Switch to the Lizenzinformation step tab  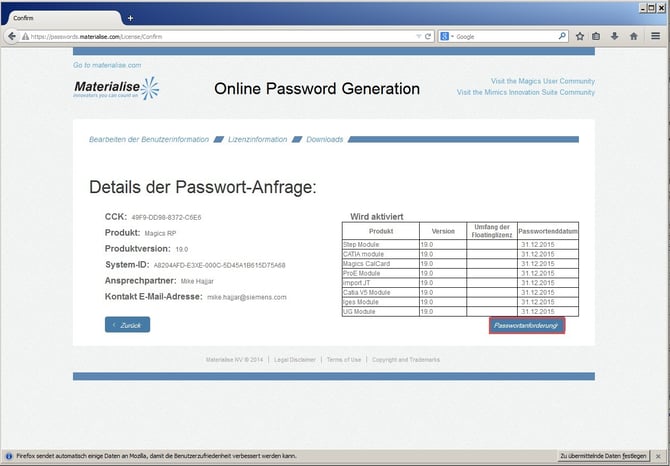pyautogui.click(x=257, y=139)
